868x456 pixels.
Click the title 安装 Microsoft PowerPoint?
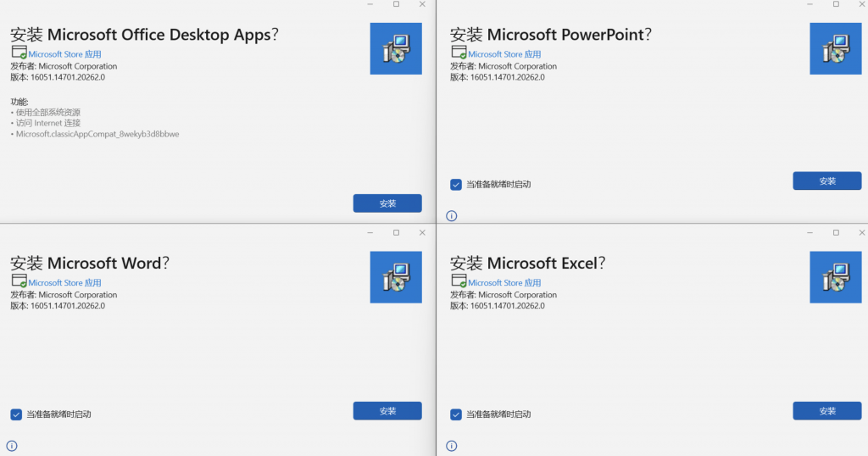[551, 34]
